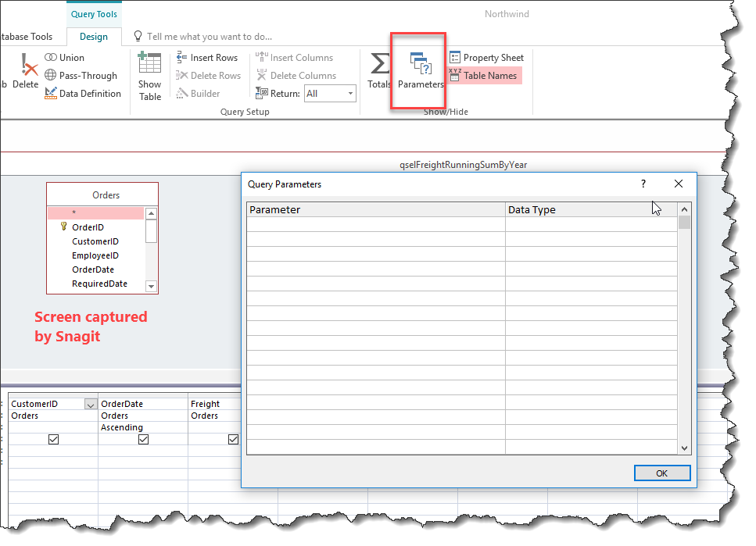Click the parameter grid's scrollbar thumb

pyautogui.click(x=684, y=222)
